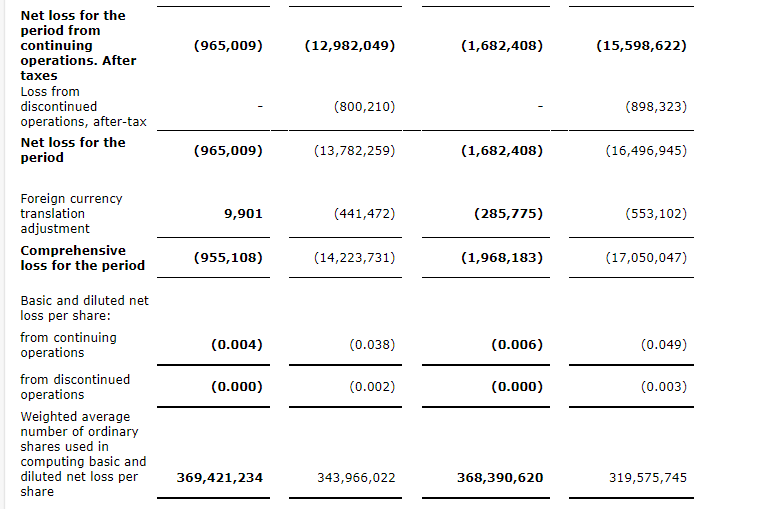Select the (15,598,622) net loss cell
The height and width of the screenshot is (509, 784).
(640, 46)
